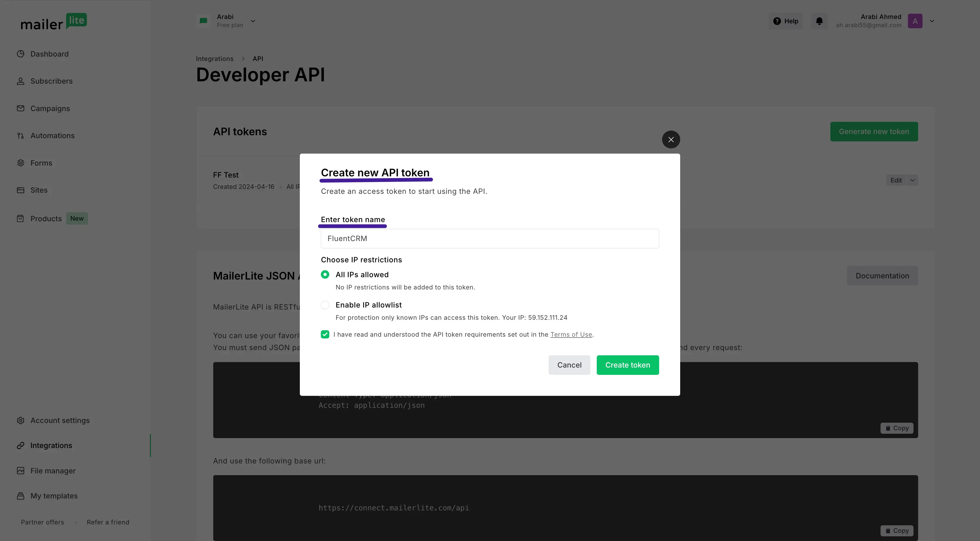Image resolution: width=980 pixels, height=541 pixels.
Task: Open the Help button
Action: [785, 21]
